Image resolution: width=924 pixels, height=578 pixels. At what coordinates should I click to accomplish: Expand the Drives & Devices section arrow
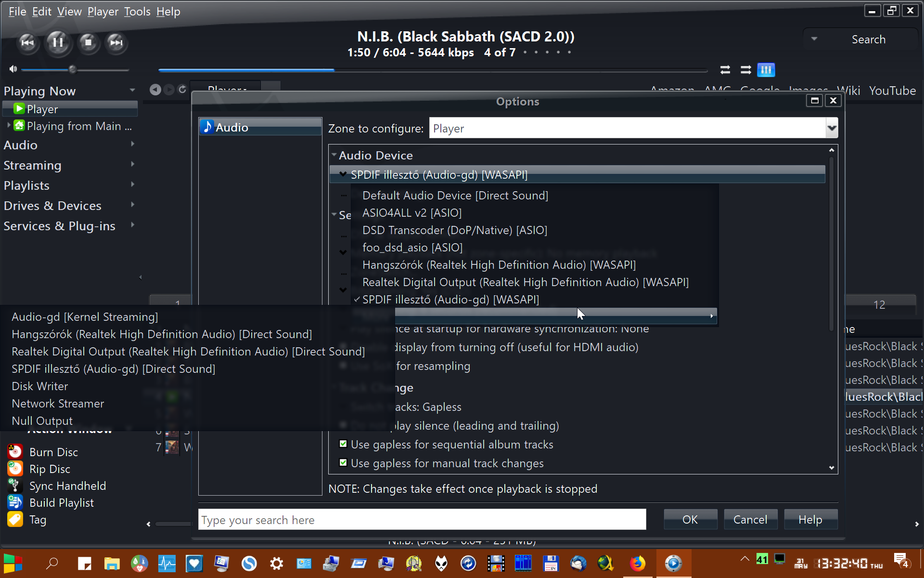132,205
